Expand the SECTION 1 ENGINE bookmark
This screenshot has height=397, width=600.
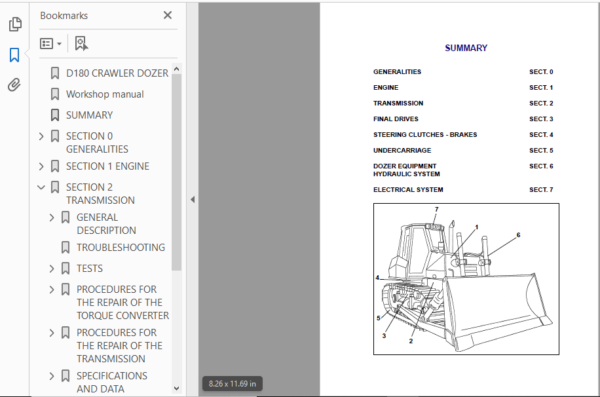[x=41, y=167]
